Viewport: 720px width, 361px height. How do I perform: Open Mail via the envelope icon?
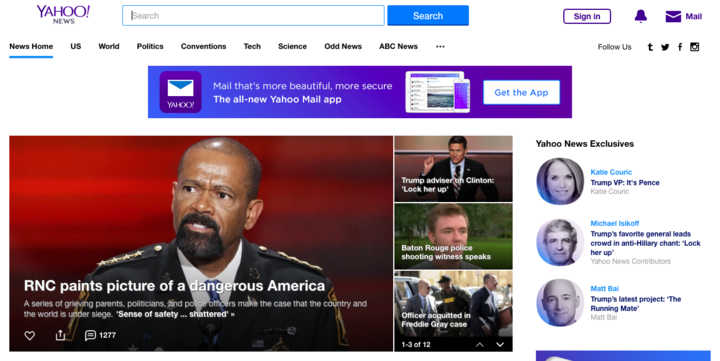tap(673, 17)
